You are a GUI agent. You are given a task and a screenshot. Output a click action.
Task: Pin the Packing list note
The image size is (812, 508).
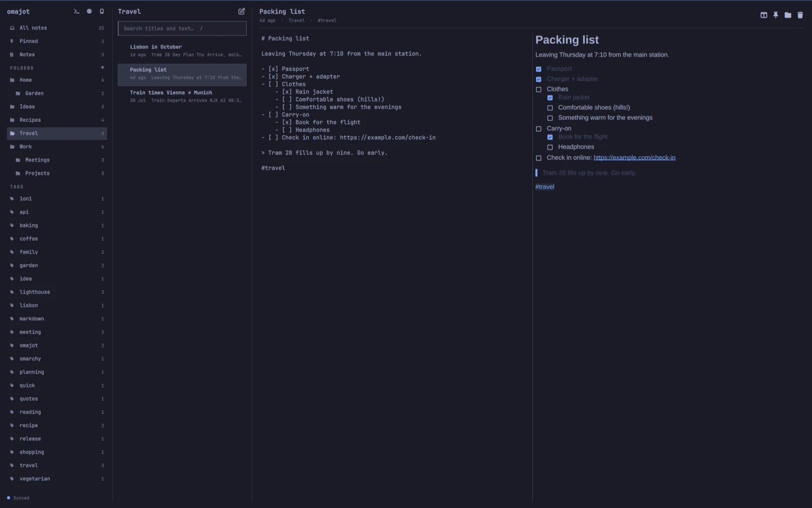pos(775,15)
